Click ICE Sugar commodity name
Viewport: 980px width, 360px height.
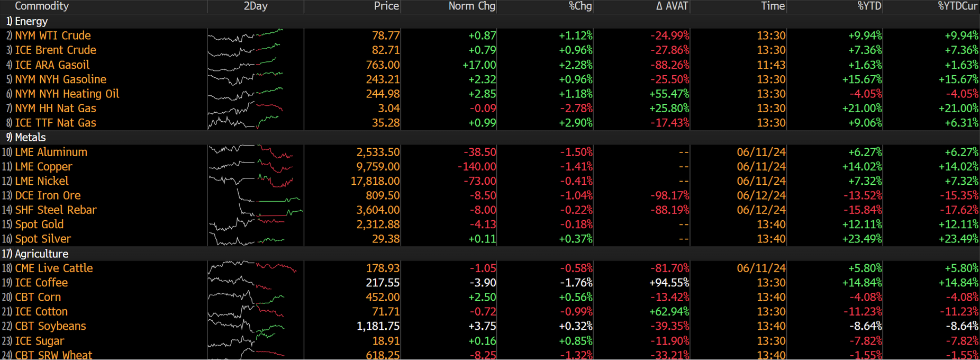[x=40, y=340]
